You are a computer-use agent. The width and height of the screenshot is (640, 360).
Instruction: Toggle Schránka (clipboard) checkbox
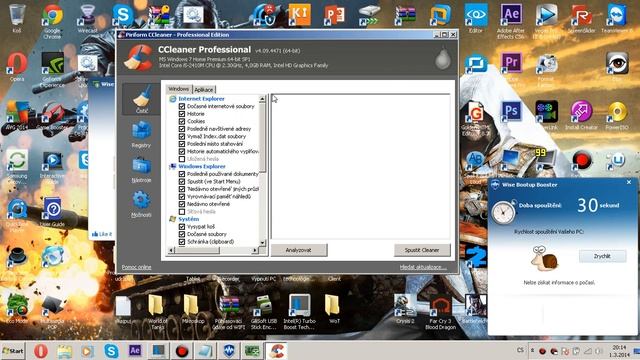click(x=182, y=242)
